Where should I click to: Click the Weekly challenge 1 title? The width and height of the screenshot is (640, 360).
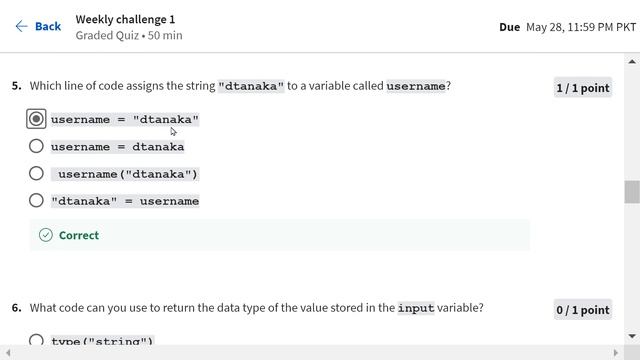pyautogui.click(x=125, y=19)
